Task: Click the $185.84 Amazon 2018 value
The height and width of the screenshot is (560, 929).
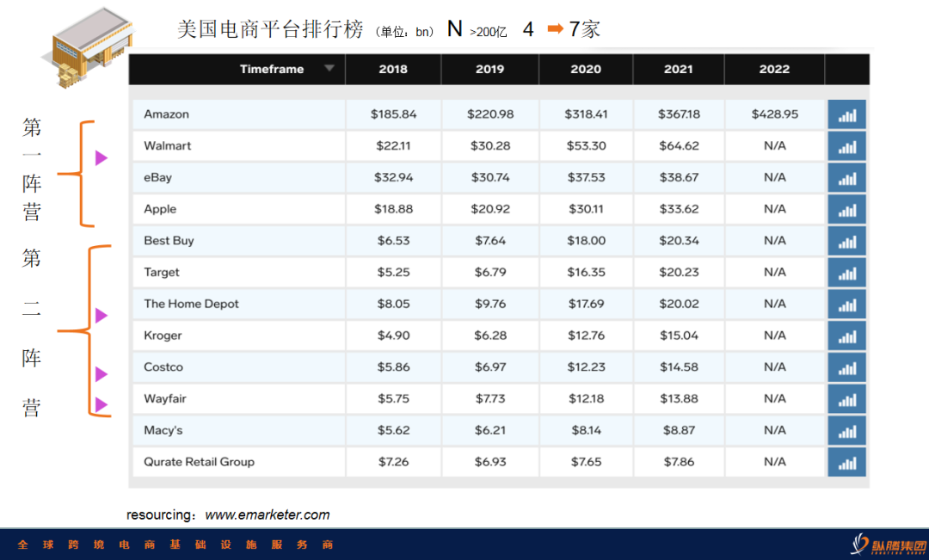Action: [393, 114]
